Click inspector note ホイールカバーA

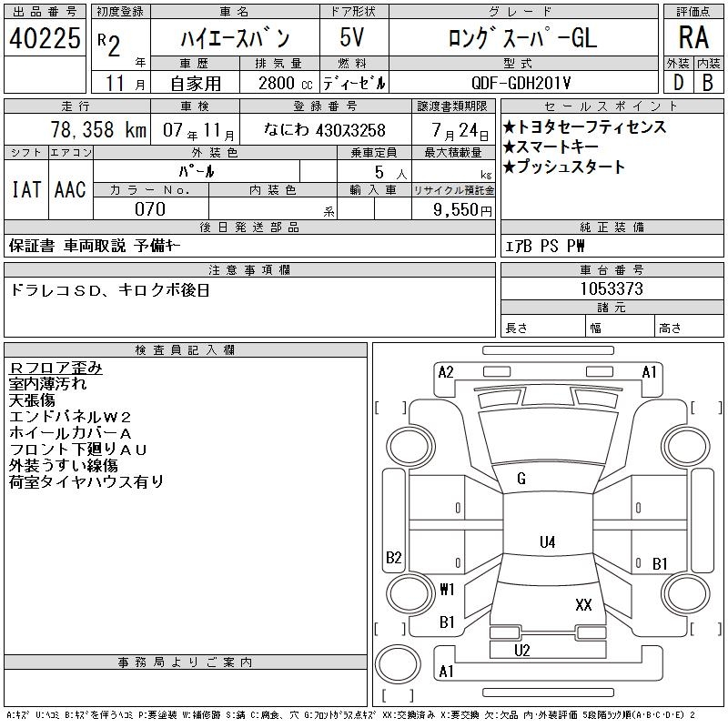pyautogui.click(x=70, y=433)
